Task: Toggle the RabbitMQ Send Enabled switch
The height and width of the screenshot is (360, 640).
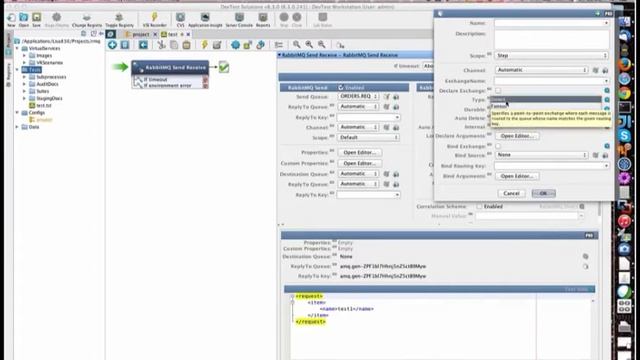Action: [341, 87]
